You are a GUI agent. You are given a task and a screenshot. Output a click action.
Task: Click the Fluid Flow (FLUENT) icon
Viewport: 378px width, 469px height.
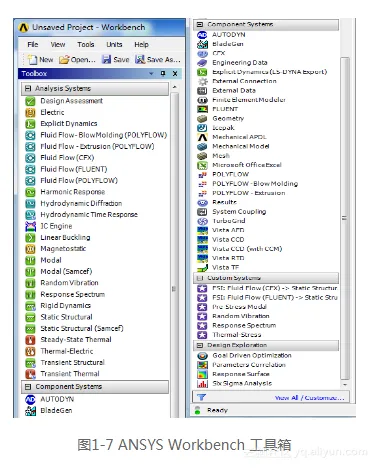[30, 169]
